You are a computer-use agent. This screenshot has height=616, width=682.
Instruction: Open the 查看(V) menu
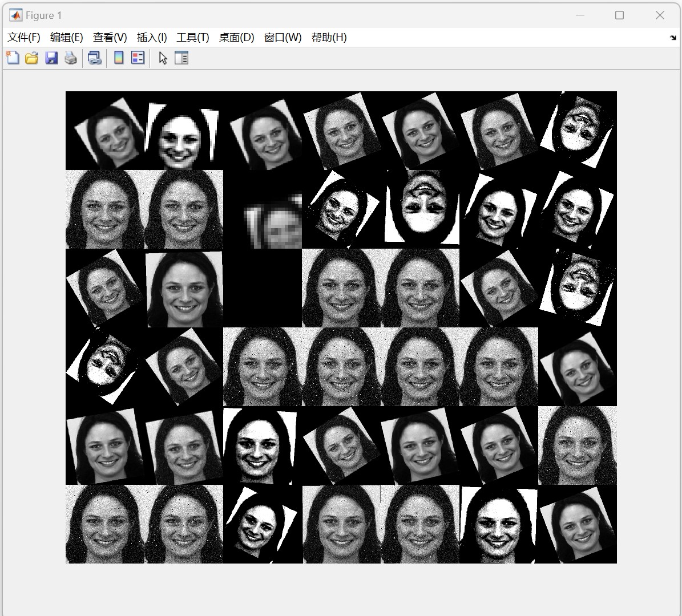point(110,38)
